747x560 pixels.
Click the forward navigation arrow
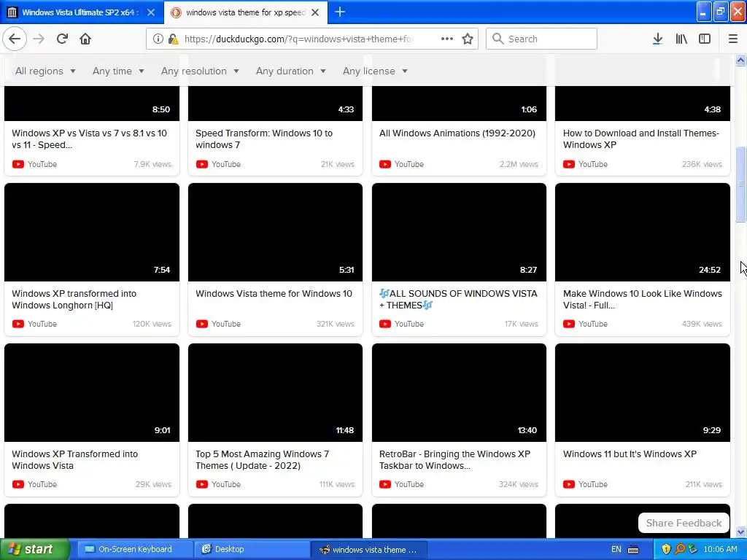point(39,39)
